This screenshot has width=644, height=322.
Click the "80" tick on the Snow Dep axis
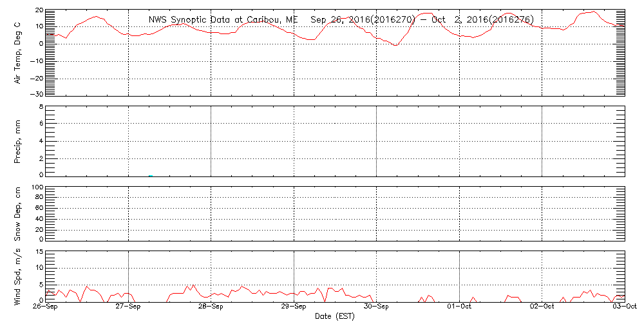click(x=39, y=197)
